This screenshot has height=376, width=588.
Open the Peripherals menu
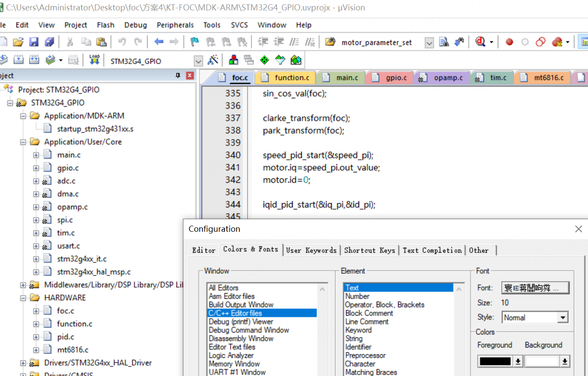175,25
